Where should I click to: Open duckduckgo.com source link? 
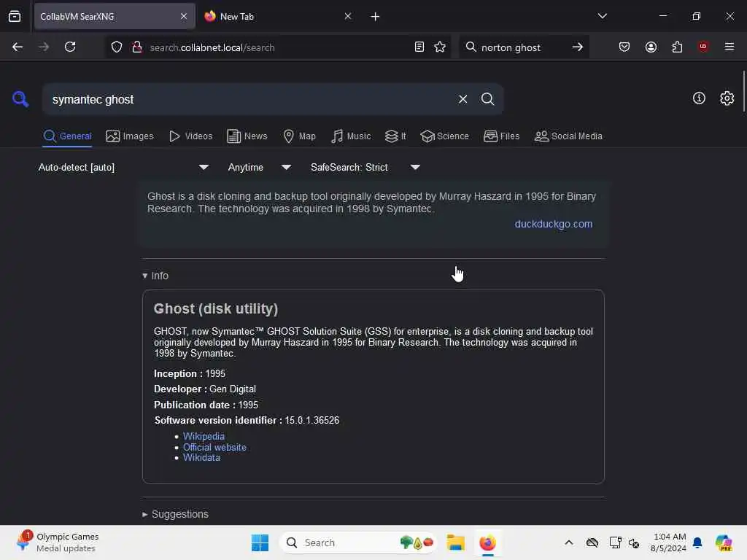(553, 224)
